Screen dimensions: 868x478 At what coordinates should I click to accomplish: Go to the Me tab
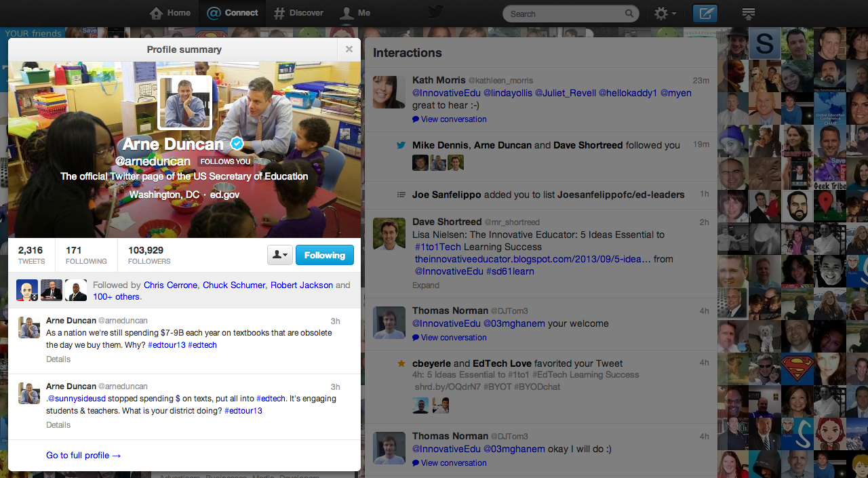click(x=355, y=13)
